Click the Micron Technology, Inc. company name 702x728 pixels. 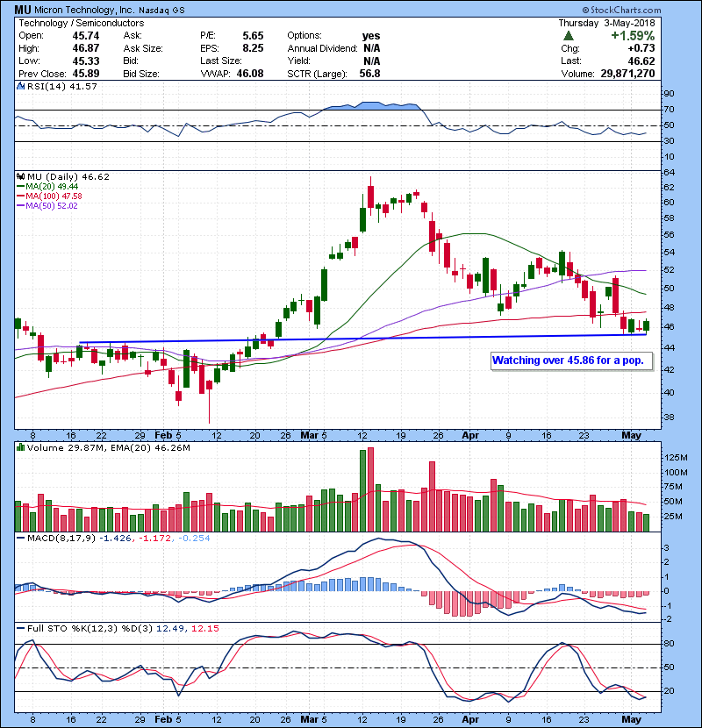83,10
